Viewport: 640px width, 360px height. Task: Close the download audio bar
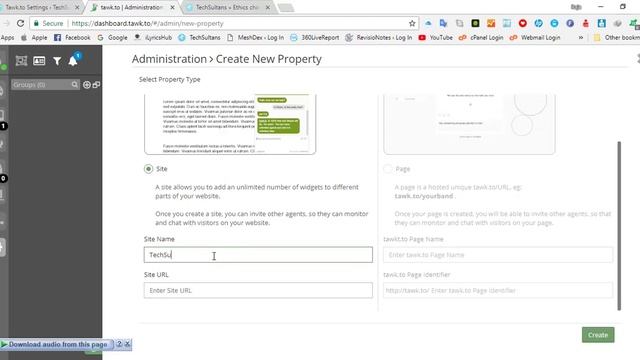tap(127, 344)
